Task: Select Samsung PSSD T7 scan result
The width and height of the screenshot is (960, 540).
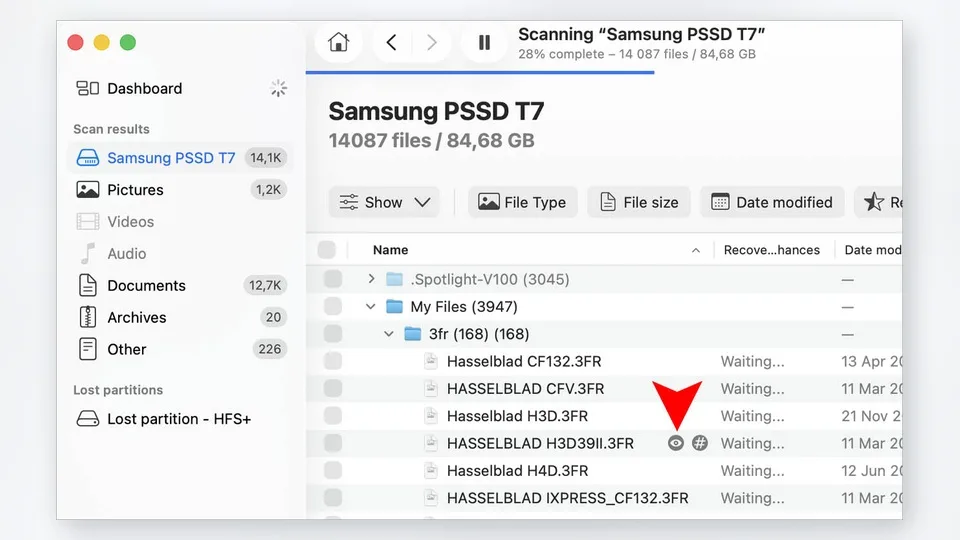Action: tap(179, 158)
